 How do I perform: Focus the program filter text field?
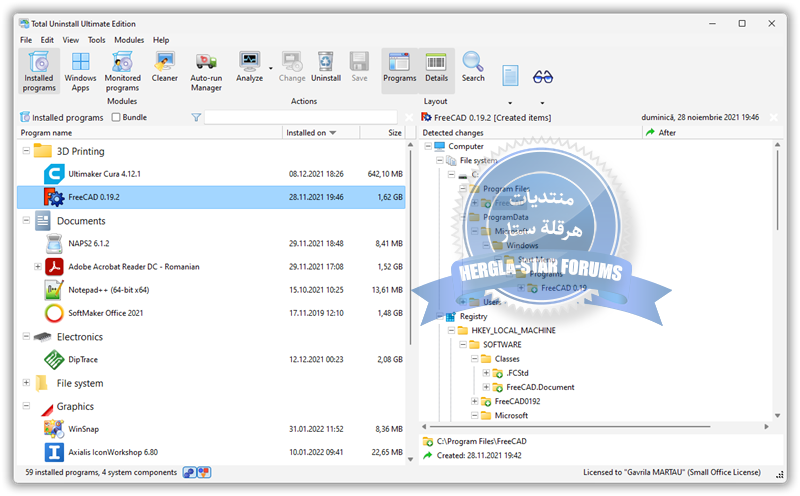[x=301, y=117]
